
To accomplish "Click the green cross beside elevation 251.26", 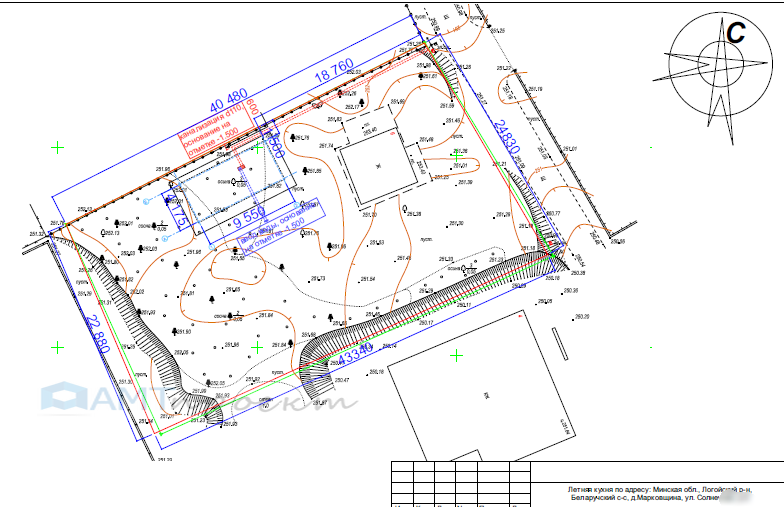I will pos(456,156).
